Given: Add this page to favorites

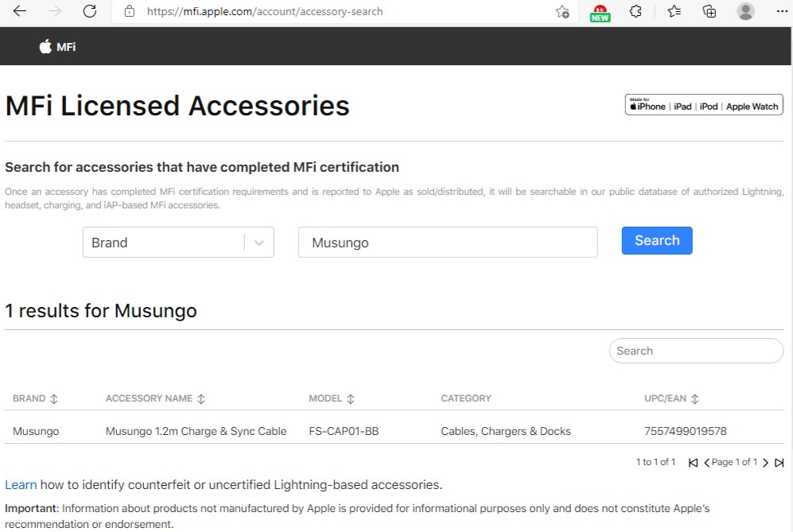Looking at the screenshot, I should tap(562, 11).
